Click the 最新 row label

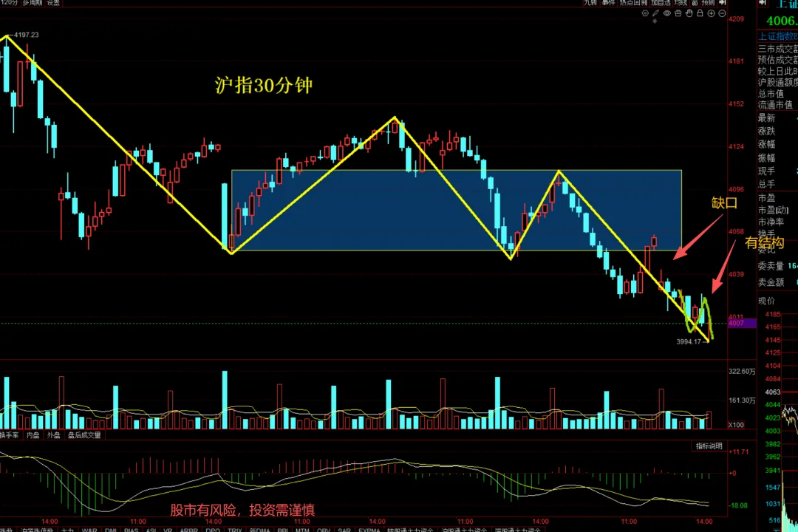coord(766,118)
